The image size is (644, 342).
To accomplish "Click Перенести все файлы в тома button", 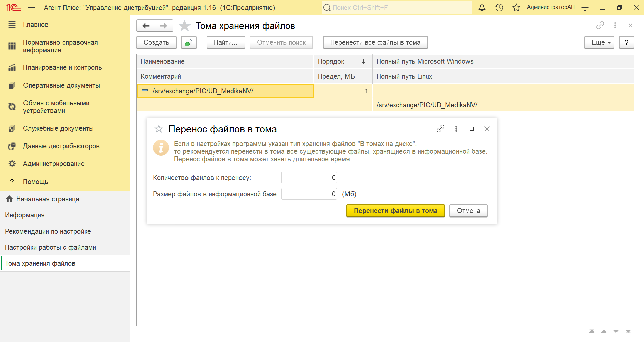I will pyautogui.click(x=375, y=42).
